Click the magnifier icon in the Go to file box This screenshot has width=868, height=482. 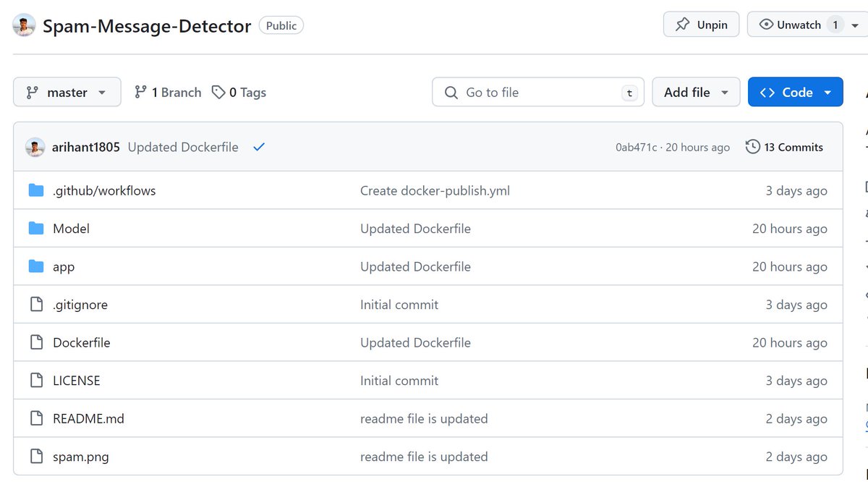click(x=451, y=93)
